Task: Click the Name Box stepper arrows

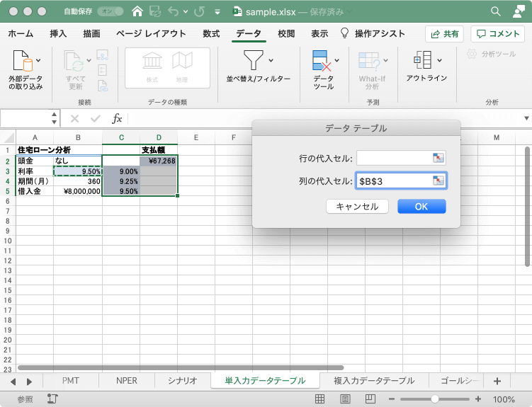Action: point(55,118)
